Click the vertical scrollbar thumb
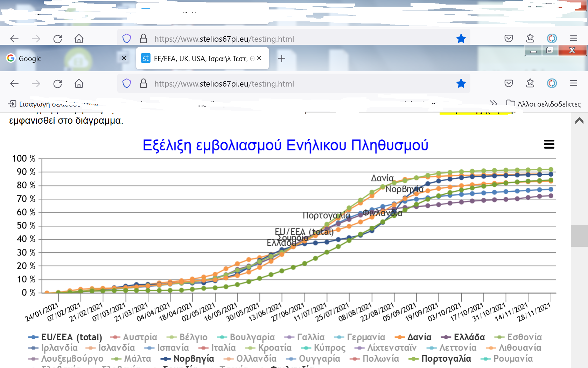Viewport: 588px width, 368px height. pos(579,236)
